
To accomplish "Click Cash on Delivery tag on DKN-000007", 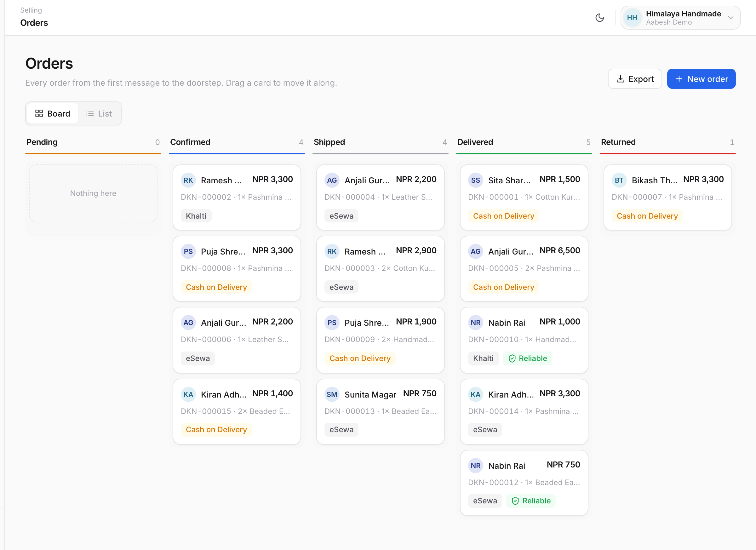I will 647,216.
